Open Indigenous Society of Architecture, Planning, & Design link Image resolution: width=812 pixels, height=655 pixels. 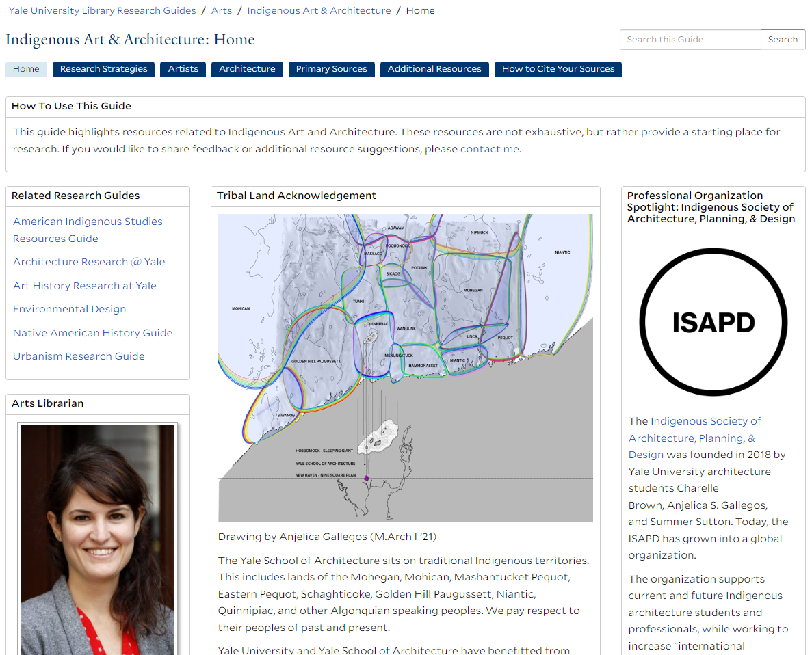[x=694, y=438]
